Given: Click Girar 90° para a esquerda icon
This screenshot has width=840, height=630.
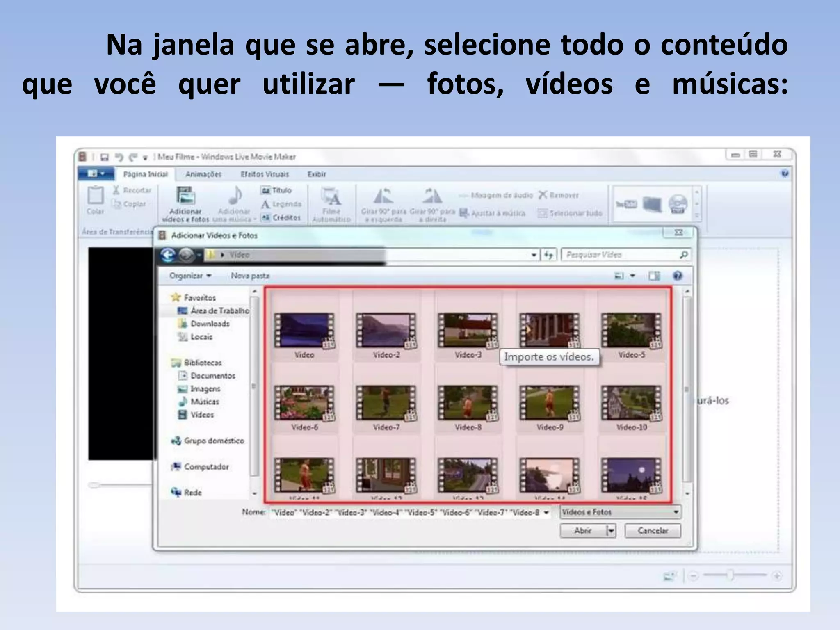Looking at the screenshot, I should coord(383,196).
